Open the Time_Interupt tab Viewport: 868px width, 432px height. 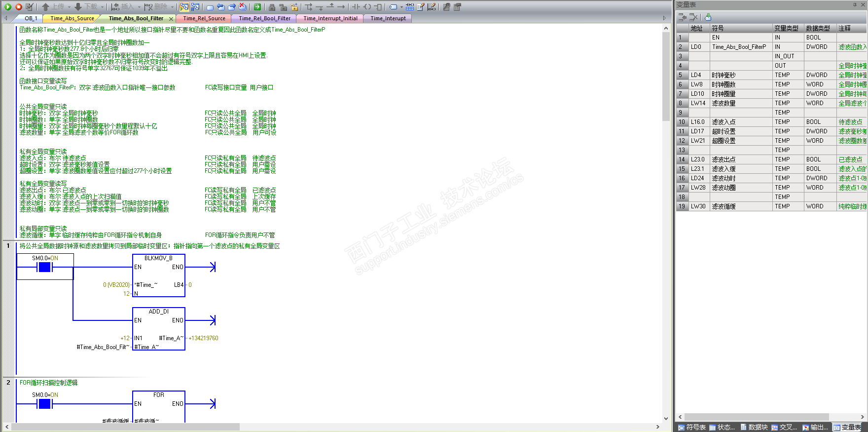click(388, 18)
